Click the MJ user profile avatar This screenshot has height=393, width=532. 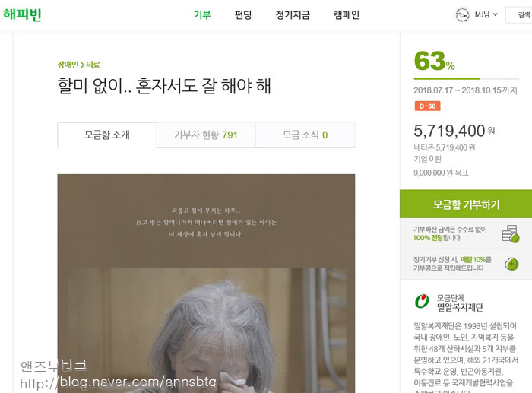point(462,14)
